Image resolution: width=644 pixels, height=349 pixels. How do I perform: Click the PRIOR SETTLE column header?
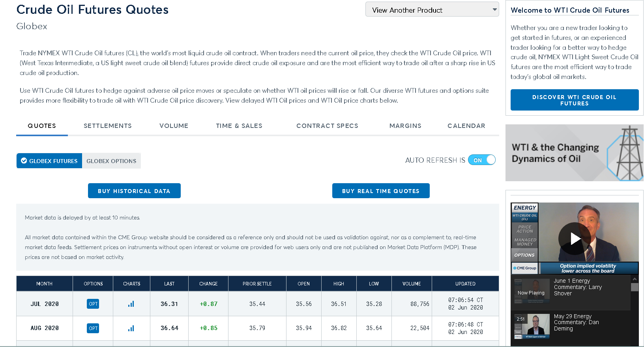[257, 283]
